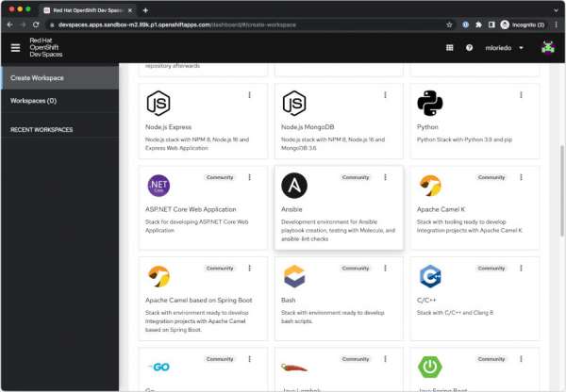Click the page vertical scrollbar
Viewport: 566px width, 392px height.
click(x=561, y=190)
